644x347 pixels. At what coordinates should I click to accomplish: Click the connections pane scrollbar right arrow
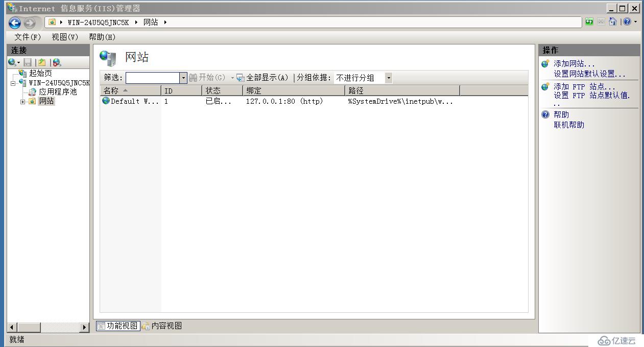[85, 327]
